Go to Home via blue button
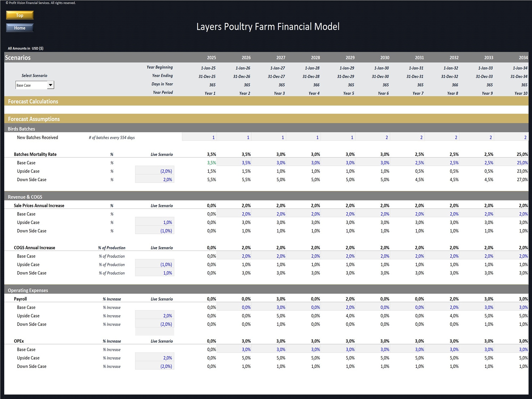This screenshot has width=532, height=399. (20, 28)
